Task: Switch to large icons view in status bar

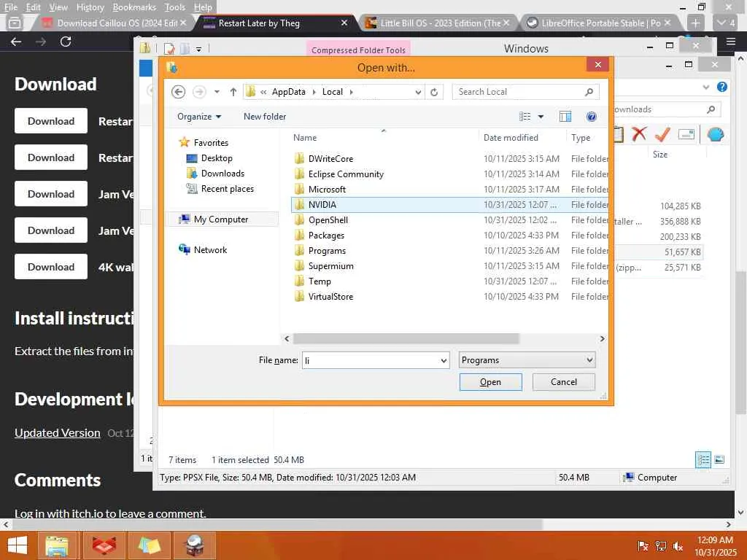Action: [719, 459]
